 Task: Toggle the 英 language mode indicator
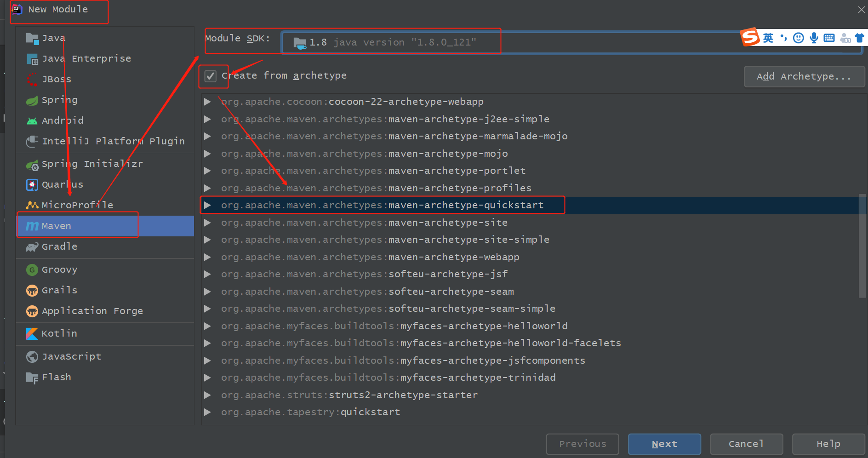768,38
